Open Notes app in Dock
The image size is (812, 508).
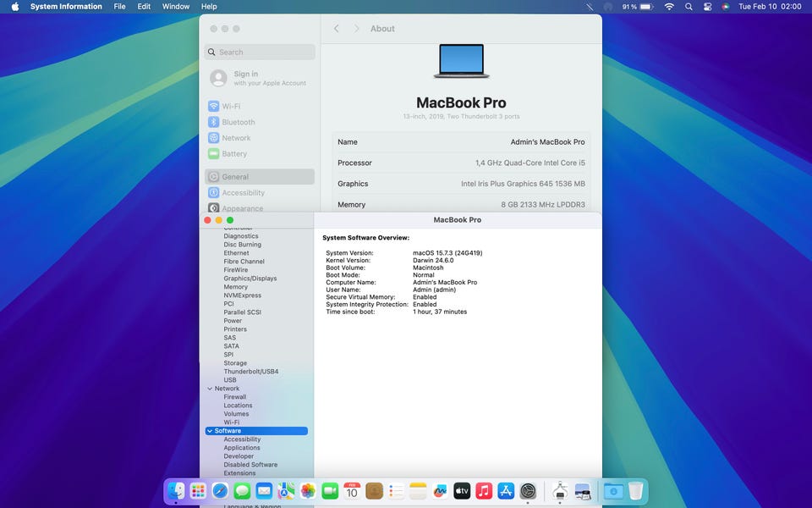[418, 491]
